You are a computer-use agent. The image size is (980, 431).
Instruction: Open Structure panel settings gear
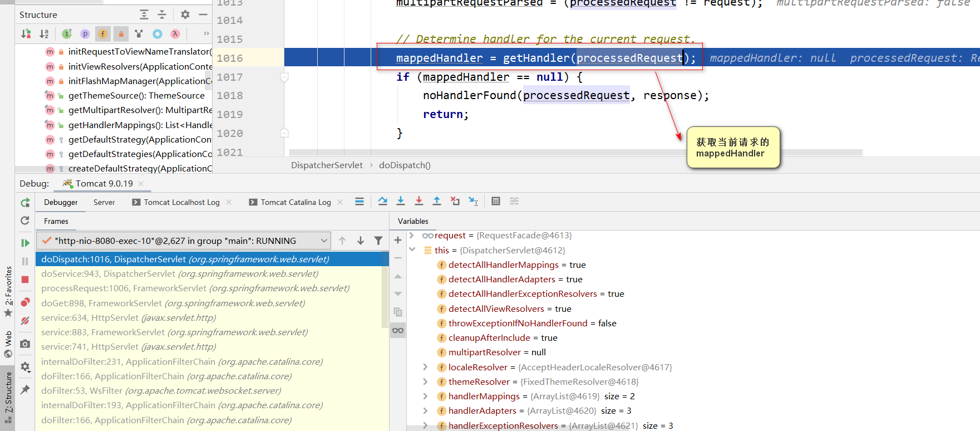click(x=185, y=14)
